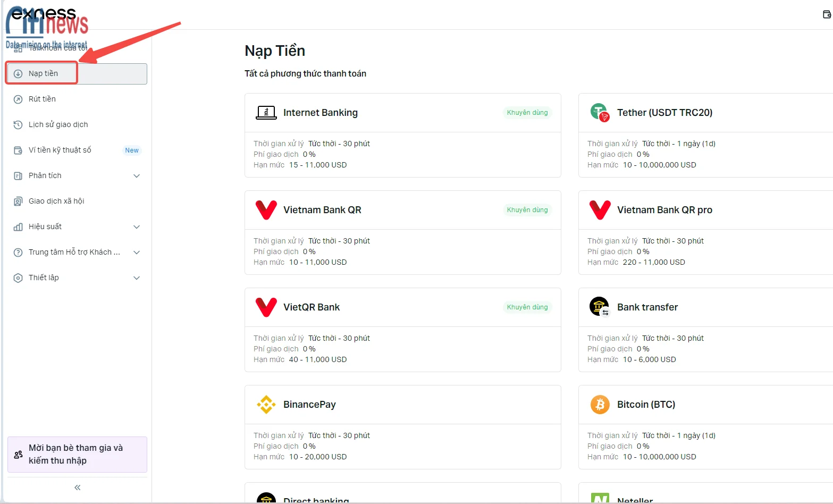Screen dimensions: 833x504
Task: Click the Giao dịch xã hội icon
Action: (18, 201)
